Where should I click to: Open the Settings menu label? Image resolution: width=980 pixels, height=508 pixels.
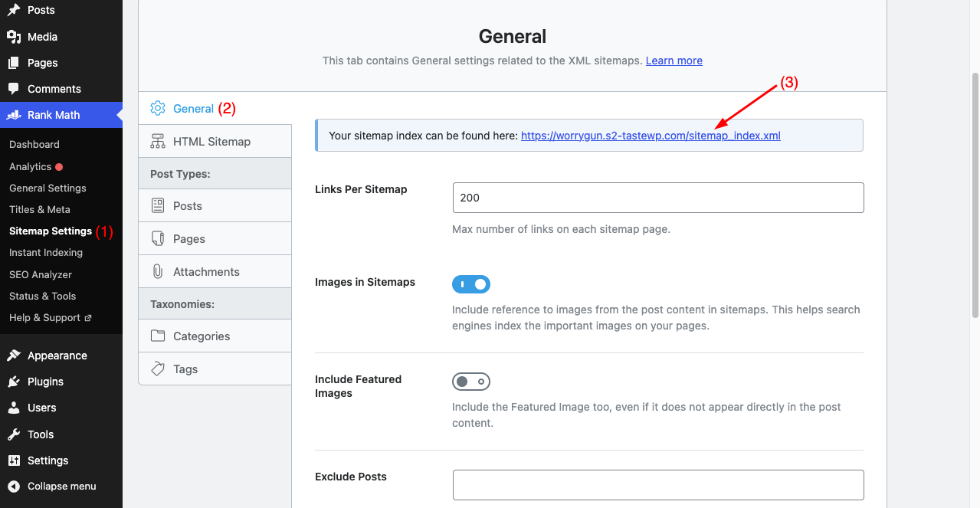point(48,460)
